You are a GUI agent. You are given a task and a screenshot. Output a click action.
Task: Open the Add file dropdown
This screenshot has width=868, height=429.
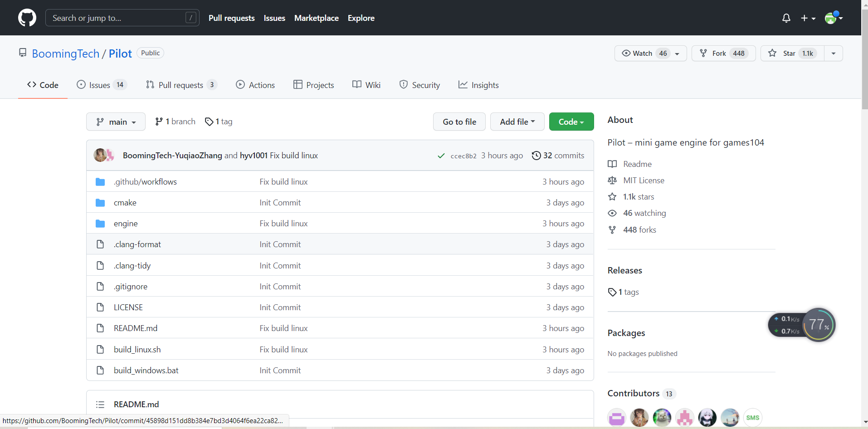[x=517, y=122]
